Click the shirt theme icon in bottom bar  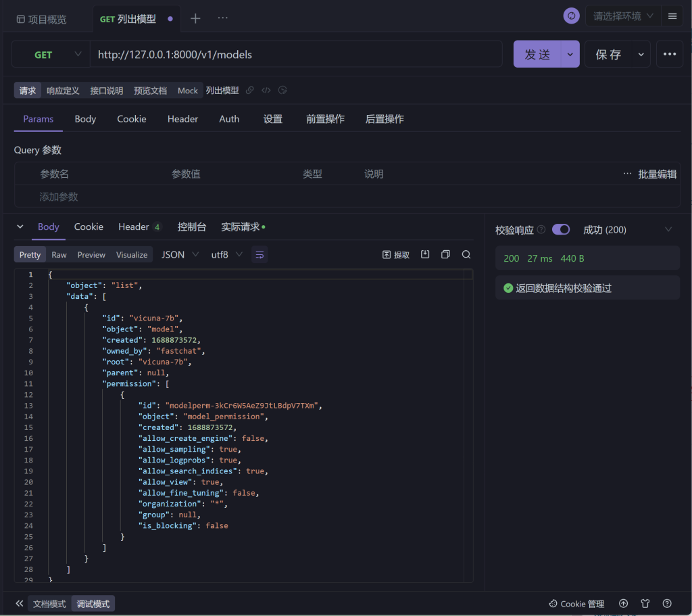click(x=645, y=603)
